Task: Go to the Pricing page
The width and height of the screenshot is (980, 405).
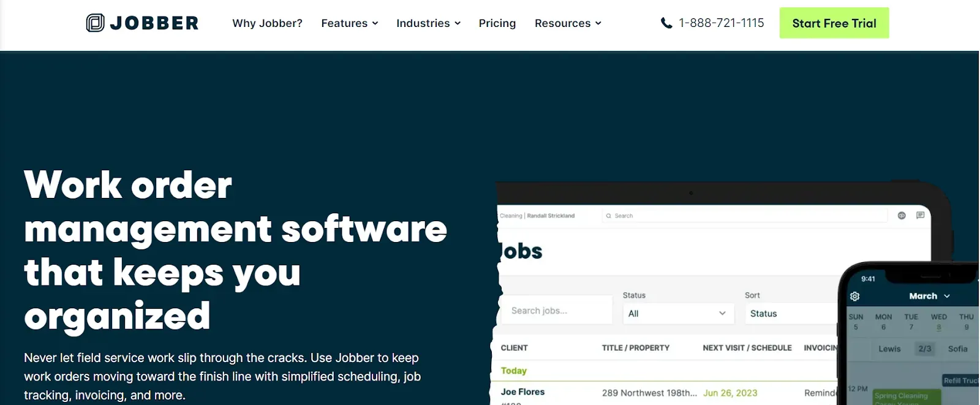Action: (497, 23)
